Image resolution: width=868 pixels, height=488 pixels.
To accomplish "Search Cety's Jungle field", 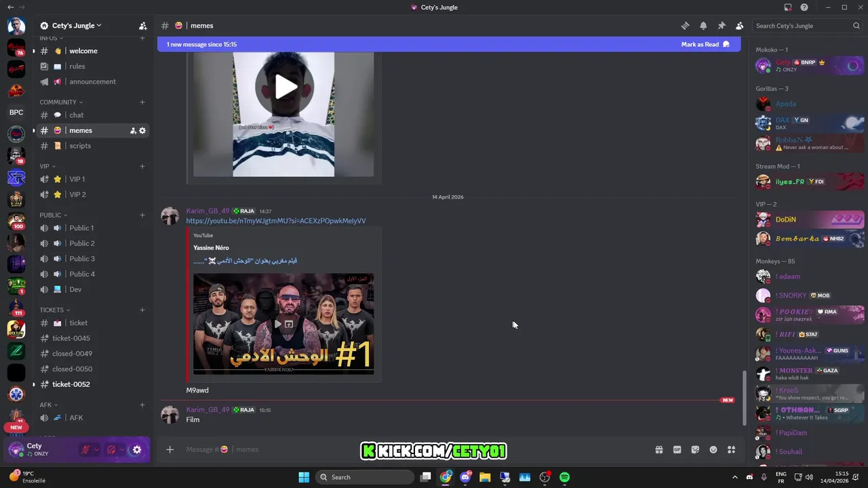I will 807,26.
